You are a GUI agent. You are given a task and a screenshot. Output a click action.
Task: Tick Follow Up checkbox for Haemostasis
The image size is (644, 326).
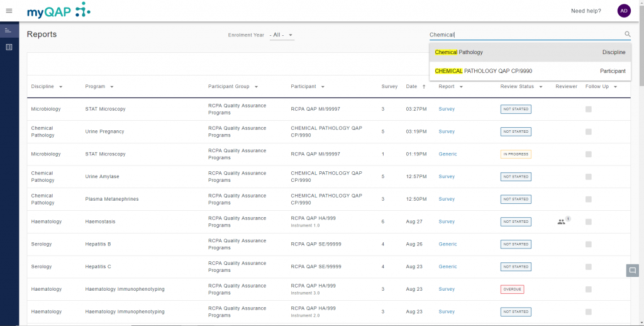tap(589, 222)
